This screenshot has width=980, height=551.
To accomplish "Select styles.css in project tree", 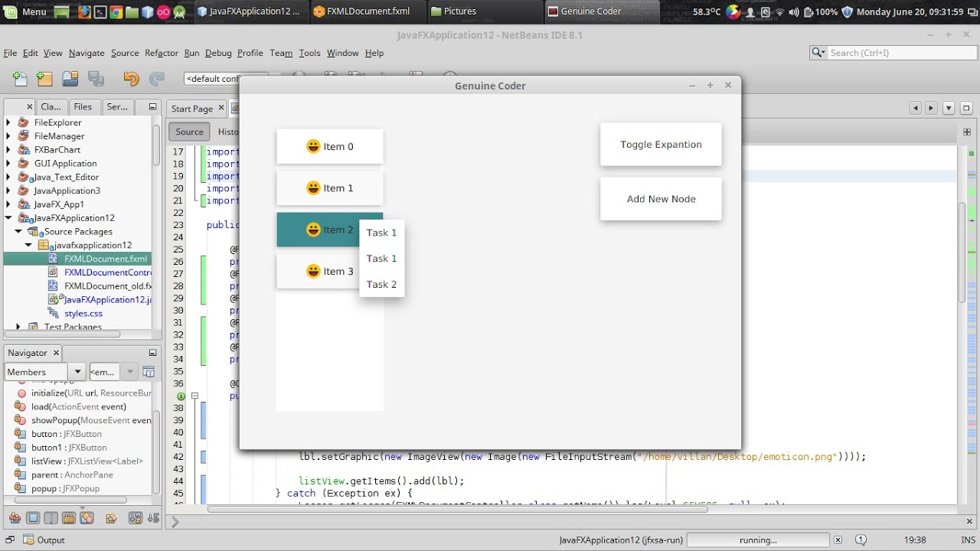I will pos(83,314).
